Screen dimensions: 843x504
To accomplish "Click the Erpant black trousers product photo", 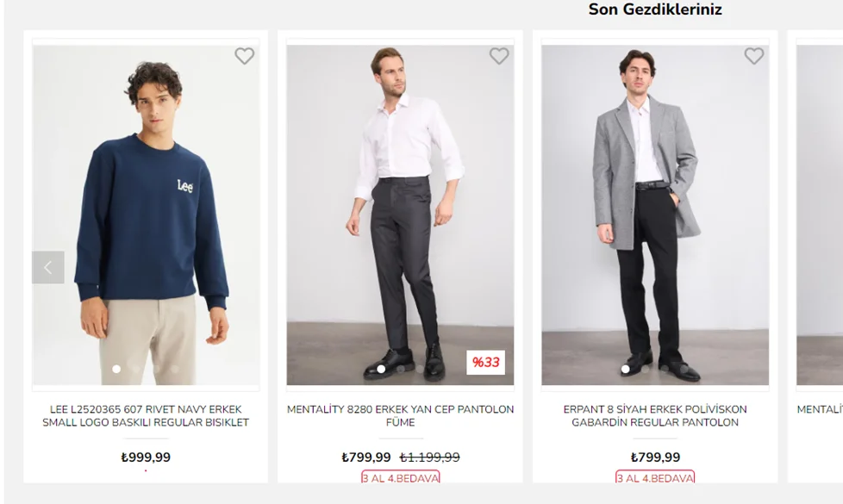I will pyautogui.click(x=655, y=215).
